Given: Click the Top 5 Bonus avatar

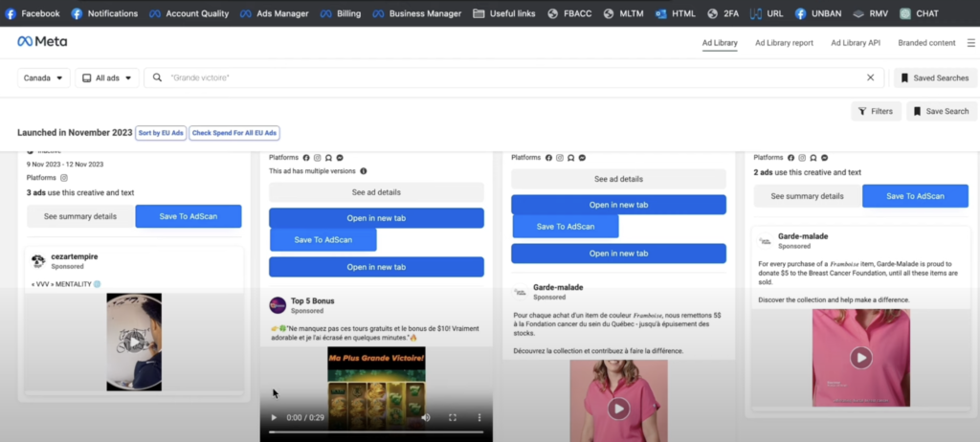Looking at the screenshot, I should tap(278, 305).
